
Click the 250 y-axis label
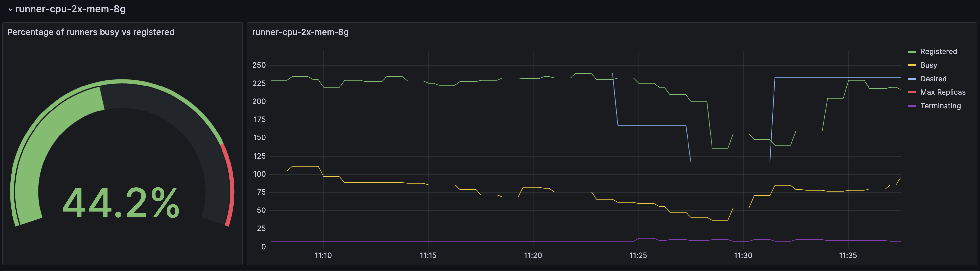tap(259, 65)
